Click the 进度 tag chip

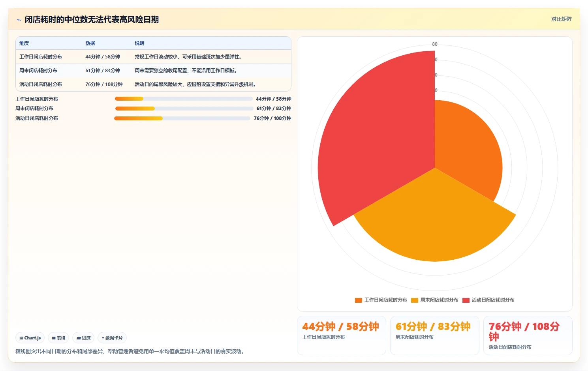tap(83, 338)
